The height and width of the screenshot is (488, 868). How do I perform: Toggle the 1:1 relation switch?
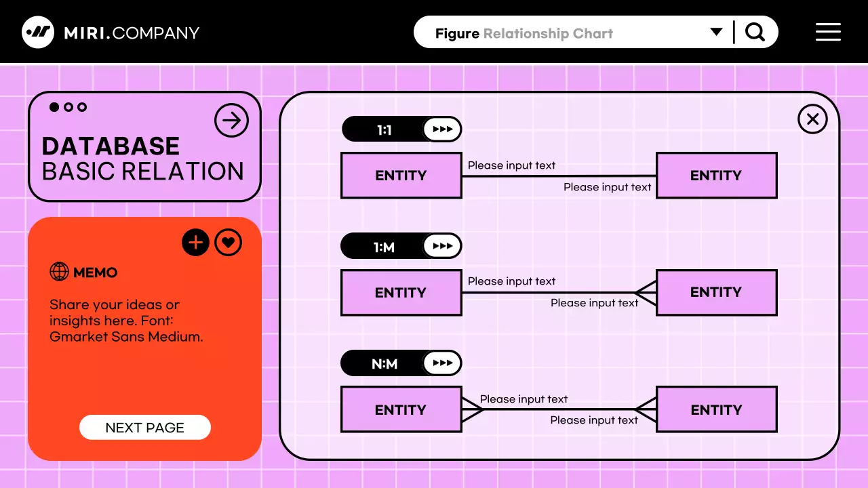tap(442, 129)
